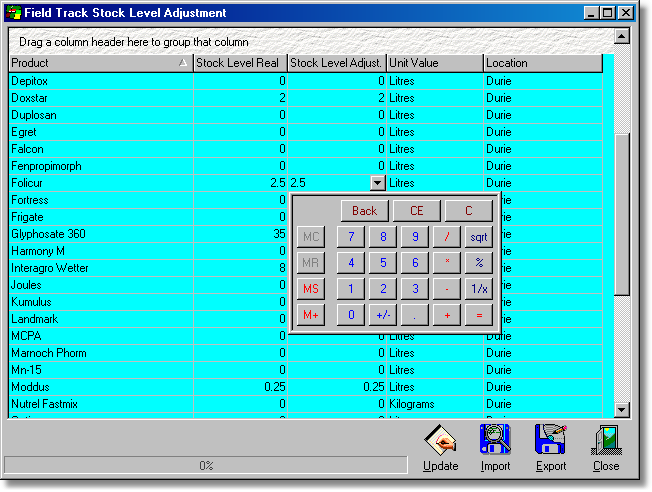Click calculator digit 5

pyautogui.click(x=383, y=263)
